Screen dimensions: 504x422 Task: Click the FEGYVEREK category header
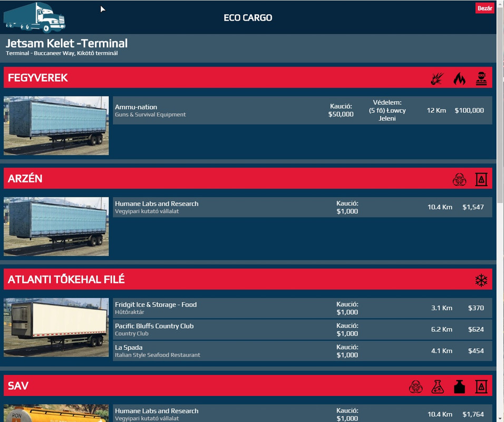coord(248,78)
